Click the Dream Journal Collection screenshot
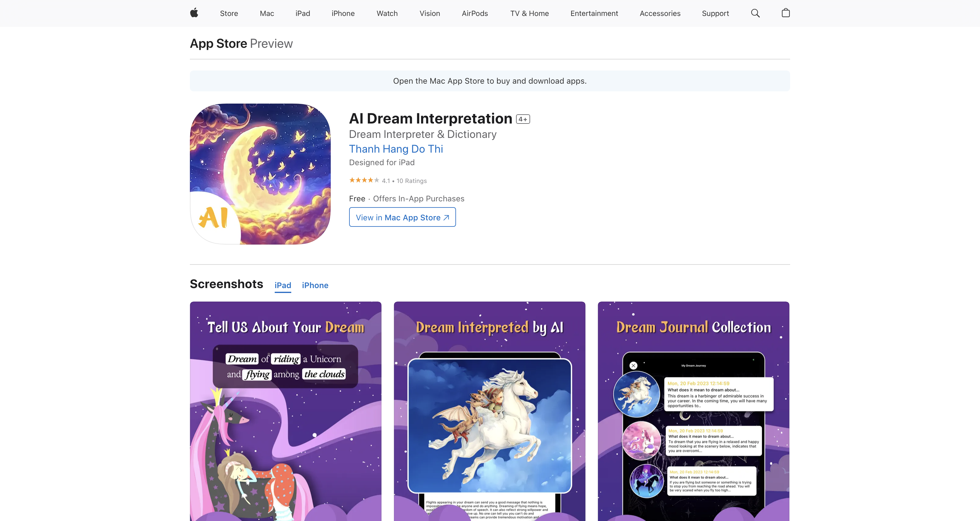The width and height of the screenshot is (980, 521). click(693, 411)
